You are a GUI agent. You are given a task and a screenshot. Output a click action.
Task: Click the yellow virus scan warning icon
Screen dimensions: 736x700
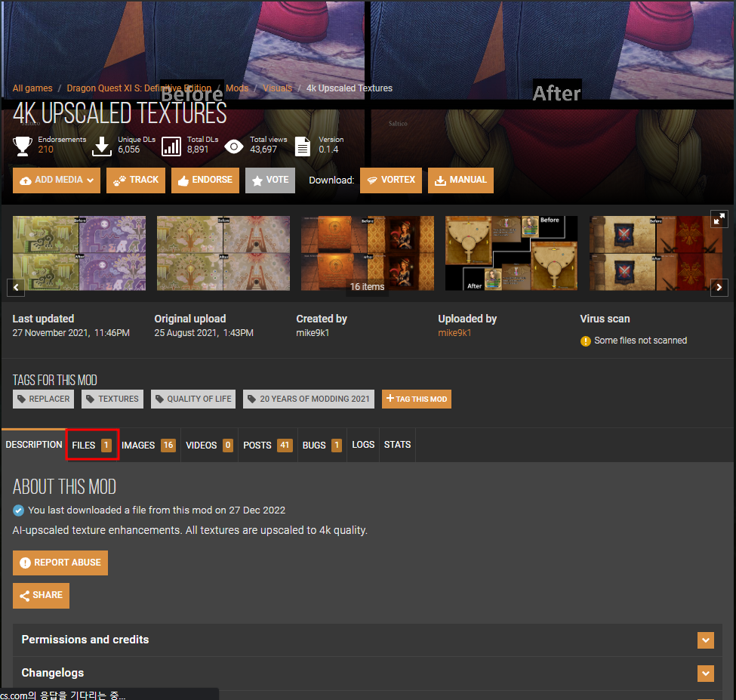(585, 341)
